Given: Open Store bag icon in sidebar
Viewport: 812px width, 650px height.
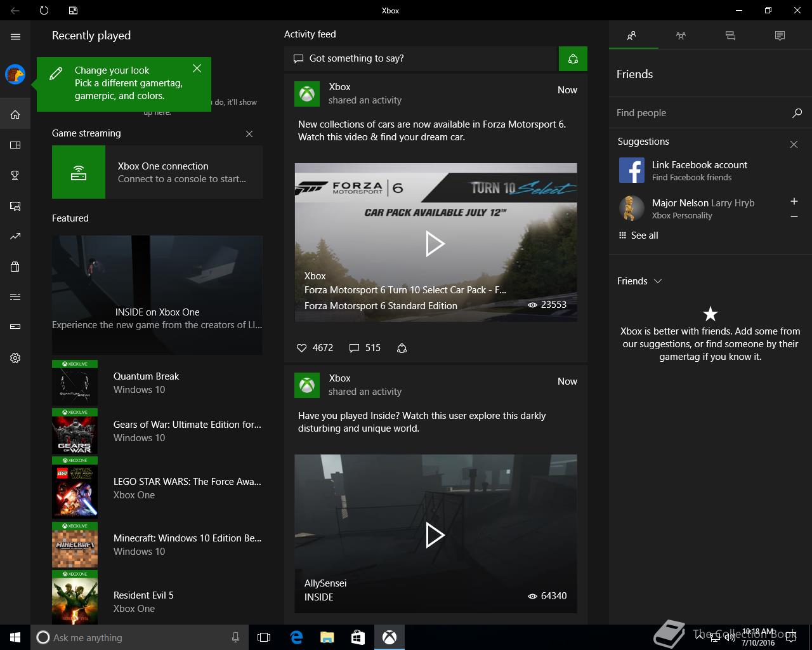Looking at the screenshot, I should click(15, 267).
